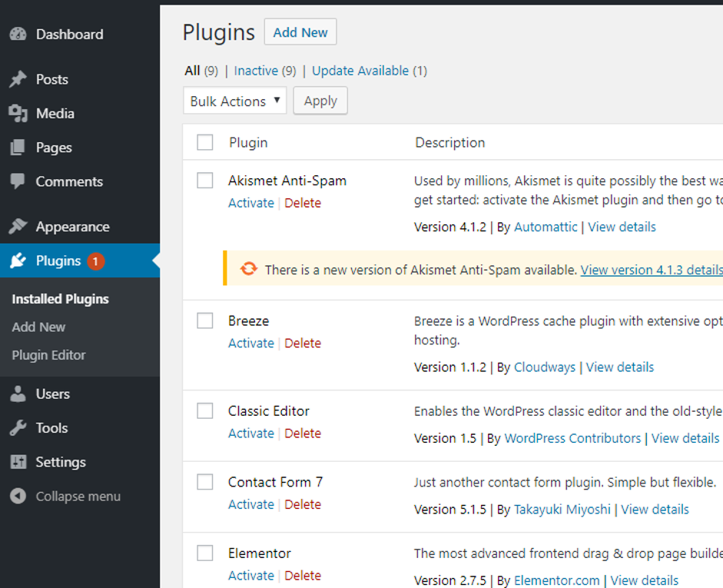
Task: Click the Apply button
Action: pyautogui.click(x=320, y=101)
